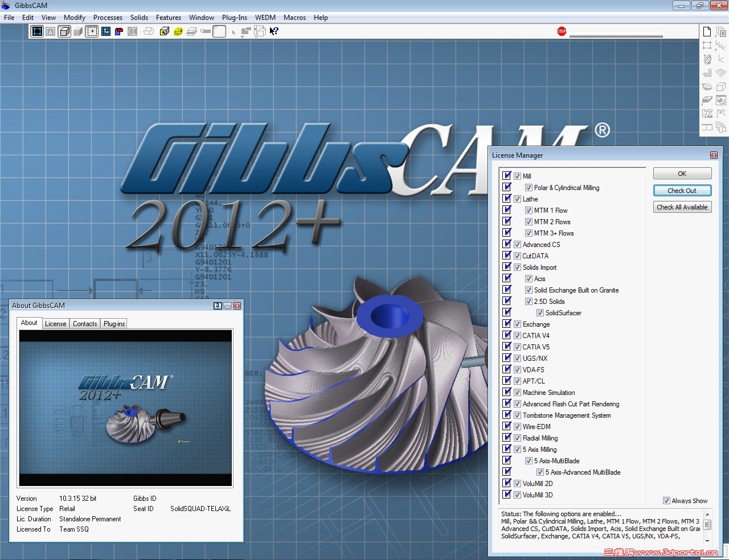Click the yellow wireframe cube icon

pyautogui.click(x=178, y=31)
